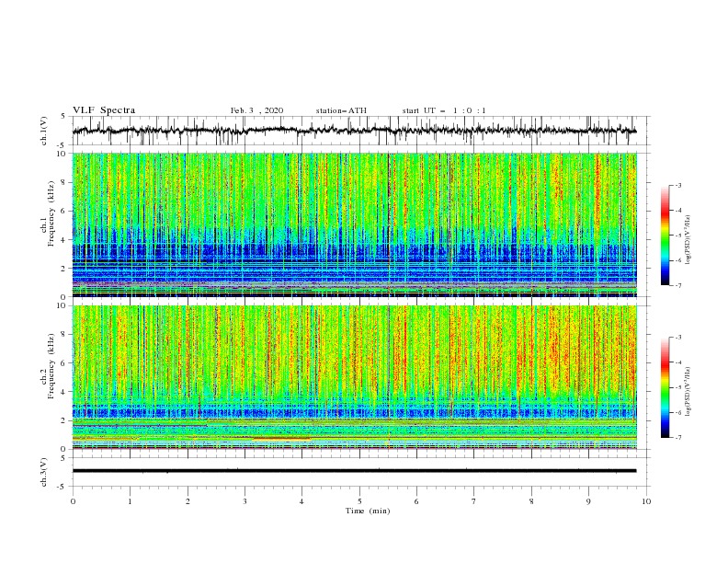
Task: Click the ch.2 spectrogram color bar
Action: pos(665,387)
